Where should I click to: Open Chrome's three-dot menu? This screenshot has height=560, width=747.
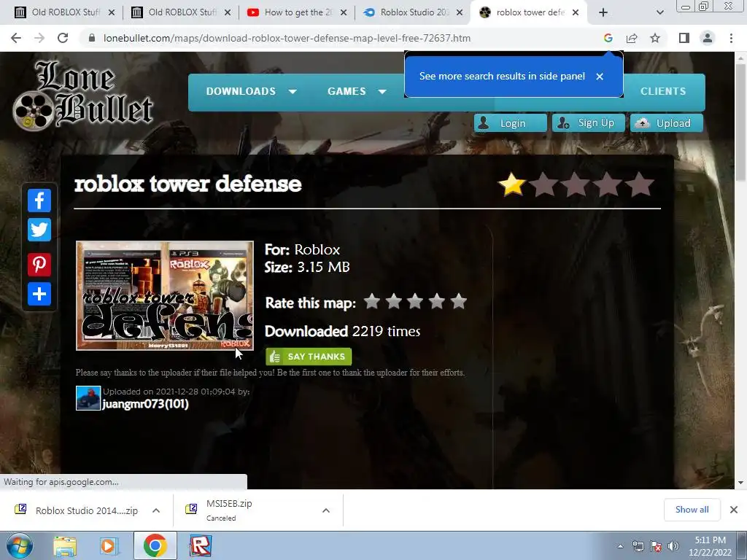pyautogui.click(x=731, y=38)
